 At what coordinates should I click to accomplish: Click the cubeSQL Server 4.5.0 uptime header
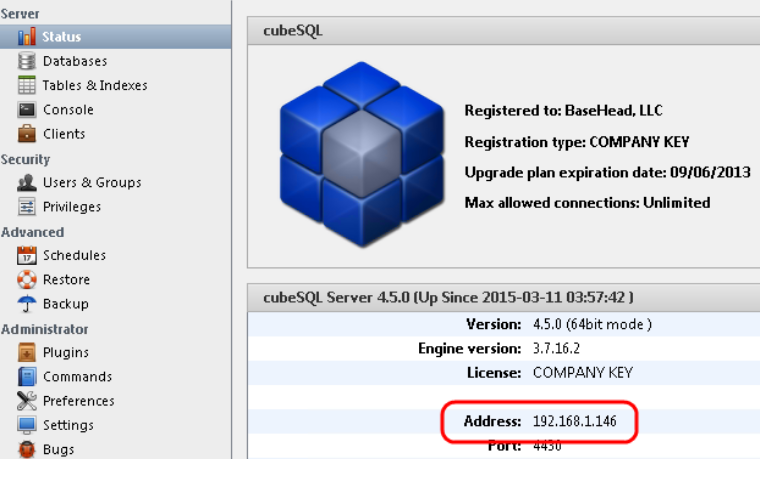click(x=448, y=297)
